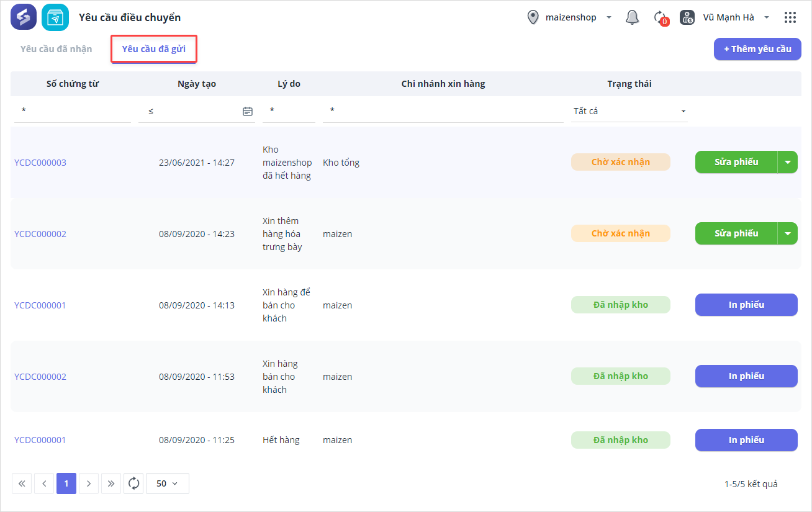The height and width of the screenshot is (512, 812).
Task: Click reason 'Kho maizenshop đã hết hàng'
Action: pos(287,163)
